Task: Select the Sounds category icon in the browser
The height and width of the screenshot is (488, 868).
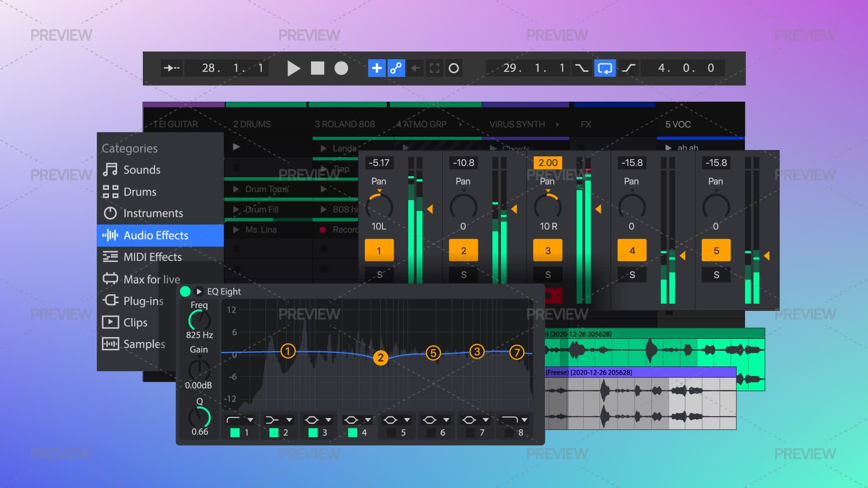Action: (111, 169)
